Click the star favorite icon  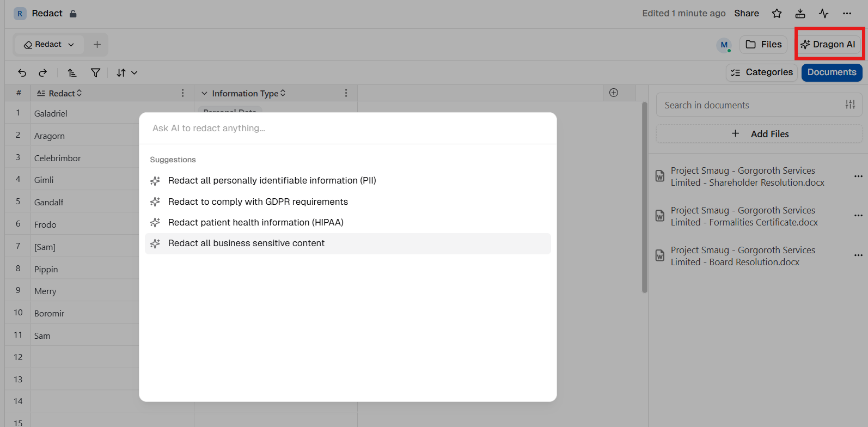(777, 14)
